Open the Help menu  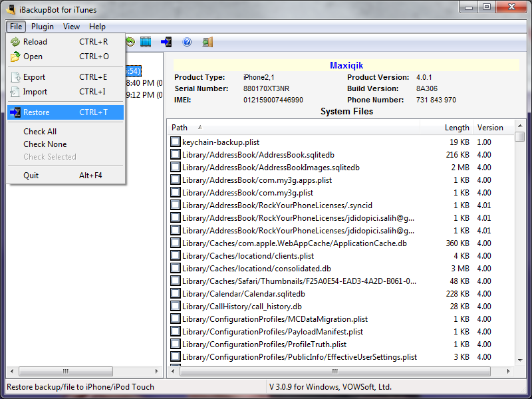(x=97, y=27)
